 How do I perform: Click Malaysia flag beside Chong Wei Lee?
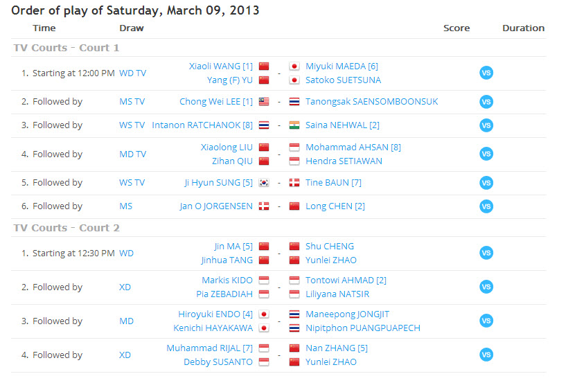pos(264,102)
